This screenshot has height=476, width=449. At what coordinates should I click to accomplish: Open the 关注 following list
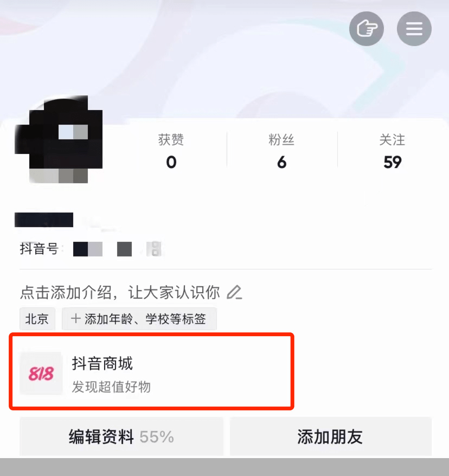pyautogui.click(x=392, y=151)
